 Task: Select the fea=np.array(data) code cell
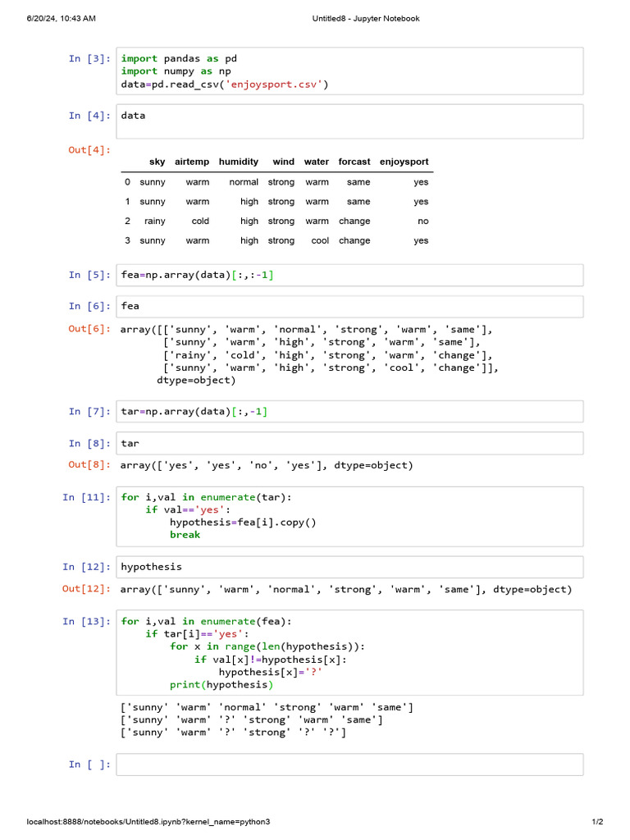pos(349,275)
